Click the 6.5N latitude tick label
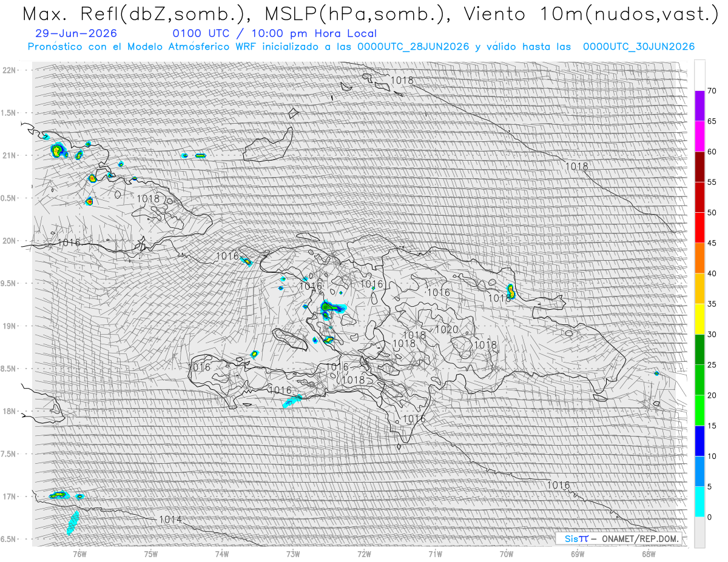Screen dimensions: 728x562 coord(9,539)
